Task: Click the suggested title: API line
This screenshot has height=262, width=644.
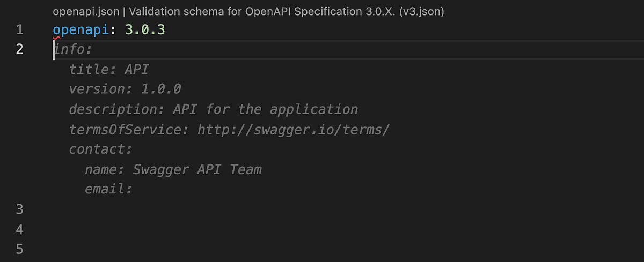Action: pos(109,70)
